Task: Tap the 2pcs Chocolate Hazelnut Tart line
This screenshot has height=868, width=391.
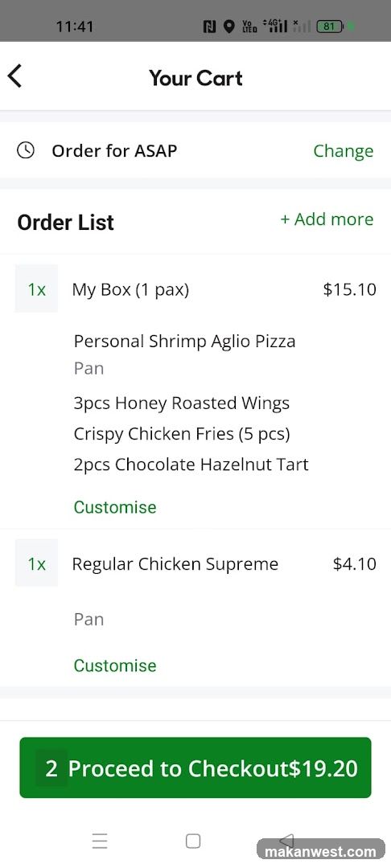Action: tap(191, 464)
